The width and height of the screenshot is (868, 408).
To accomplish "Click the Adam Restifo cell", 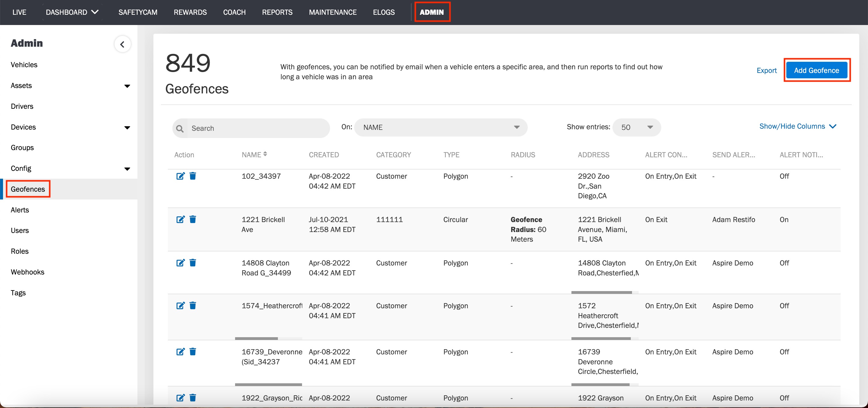I will click(x=734, y=220).
